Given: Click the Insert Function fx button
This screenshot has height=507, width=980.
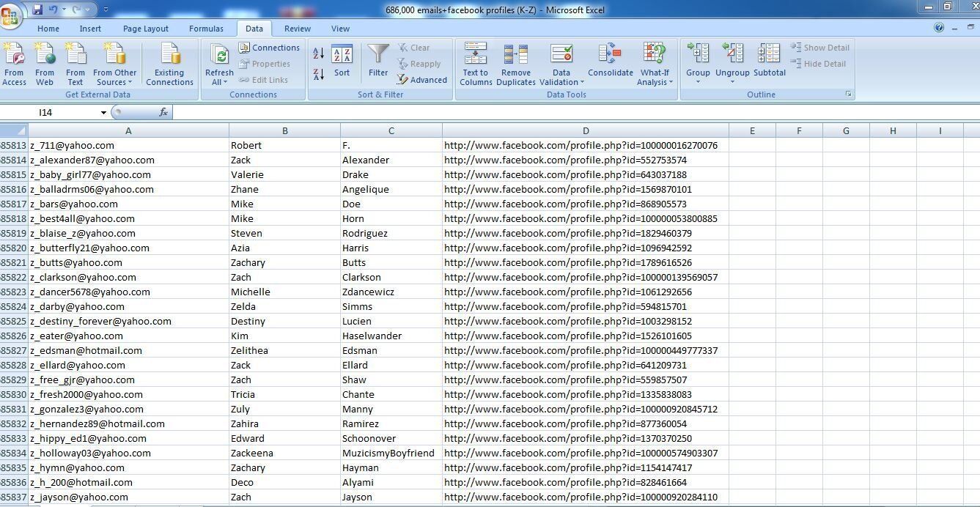Looking at the screenshot, I should pyautogui.click(x=163, y=112).
